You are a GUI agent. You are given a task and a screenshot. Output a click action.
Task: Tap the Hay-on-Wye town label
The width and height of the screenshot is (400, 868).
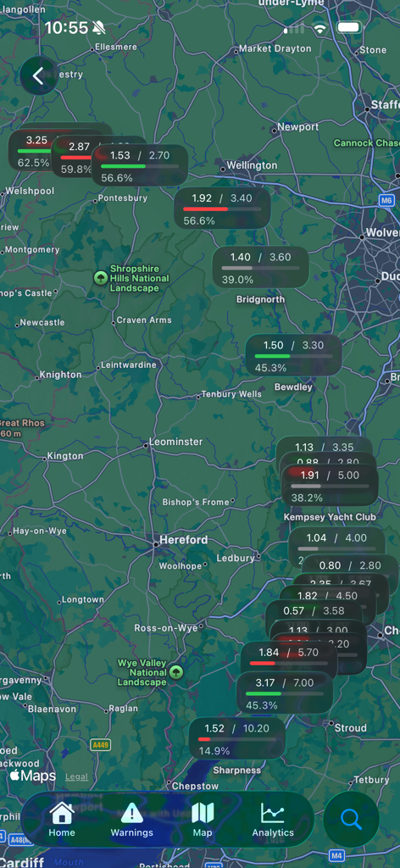(x=40, y=531)
